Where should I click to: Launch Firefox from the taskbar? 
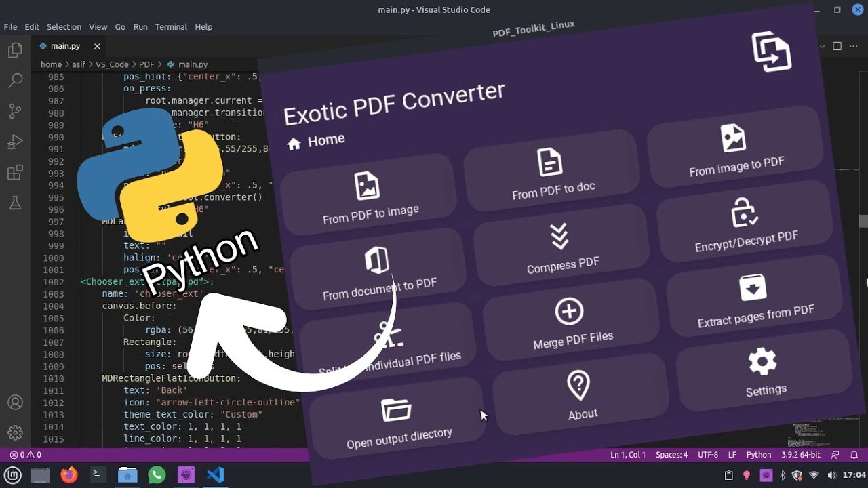click(69, 475)
